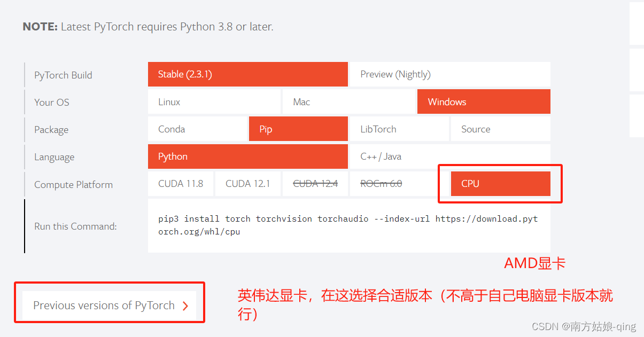Select Mac as your OS

pyautogui.click(x=349, y=101)
